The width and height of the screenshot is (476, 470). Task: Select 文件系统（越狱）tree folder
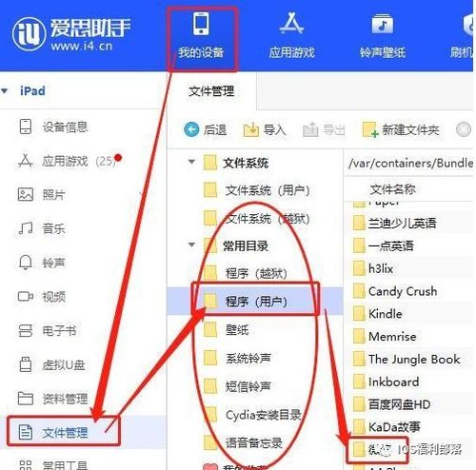(x=256, y=218)
